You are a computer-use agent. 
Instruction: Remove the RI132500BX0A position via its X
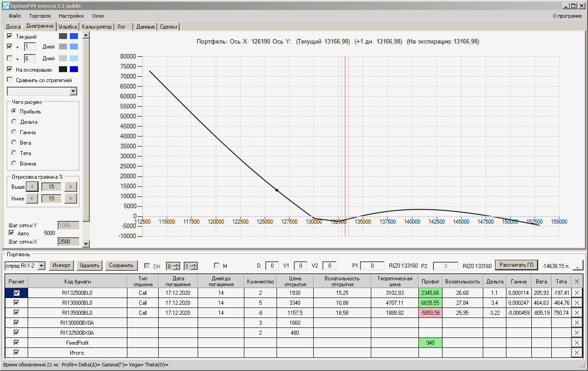pos(577,333)
